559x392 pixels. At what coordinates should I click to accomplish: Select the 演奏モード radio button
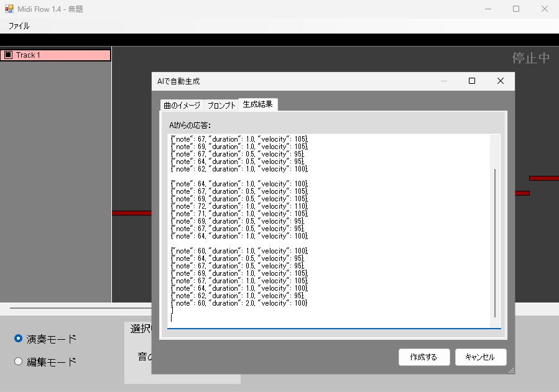point(17,339)
